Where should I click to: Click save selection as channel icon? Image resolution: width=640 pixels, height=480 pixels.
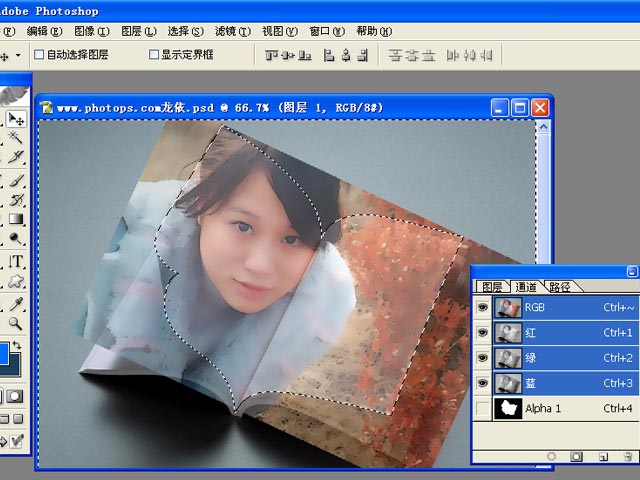576,456
